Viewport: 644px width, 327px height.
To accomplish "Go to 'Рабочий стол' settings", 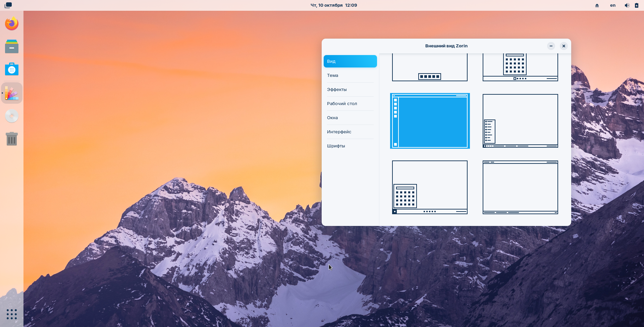I will 350,103.
